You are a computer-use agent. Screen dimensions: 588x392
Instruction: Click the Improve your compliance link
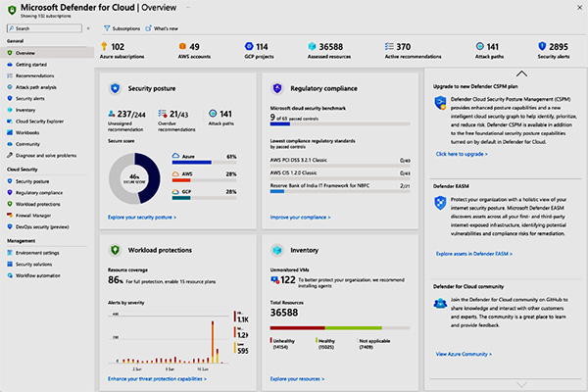coord(301,218)
